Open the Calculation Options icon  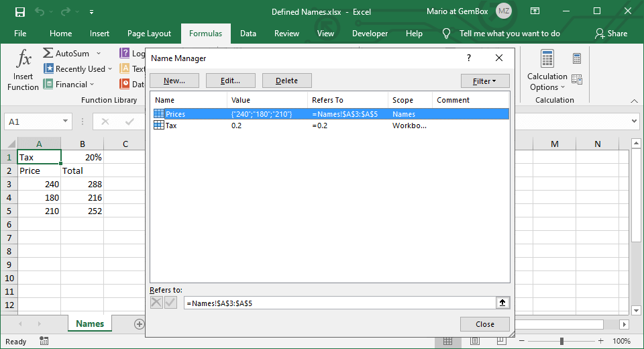coord(547,60)
